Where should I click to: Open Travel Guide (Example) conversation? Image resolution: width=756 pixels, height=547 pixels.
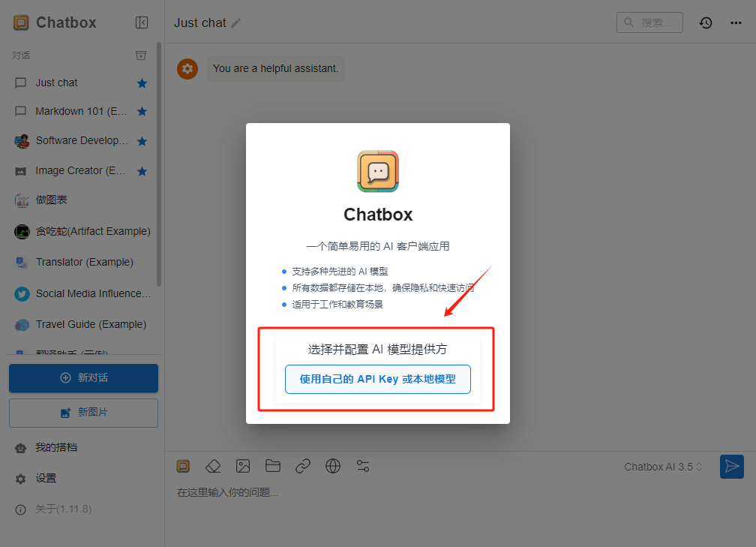point(81,324)
